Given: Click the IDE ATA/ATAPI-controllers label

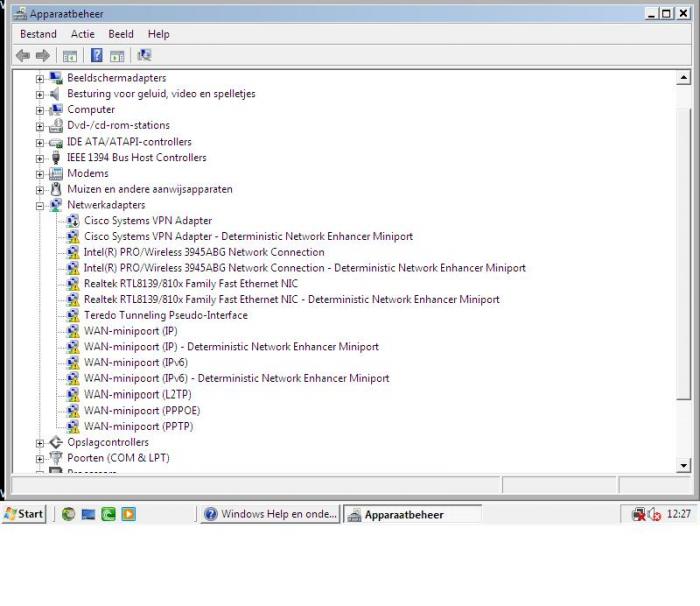Looking at the screenshot, I should [129, 142].
